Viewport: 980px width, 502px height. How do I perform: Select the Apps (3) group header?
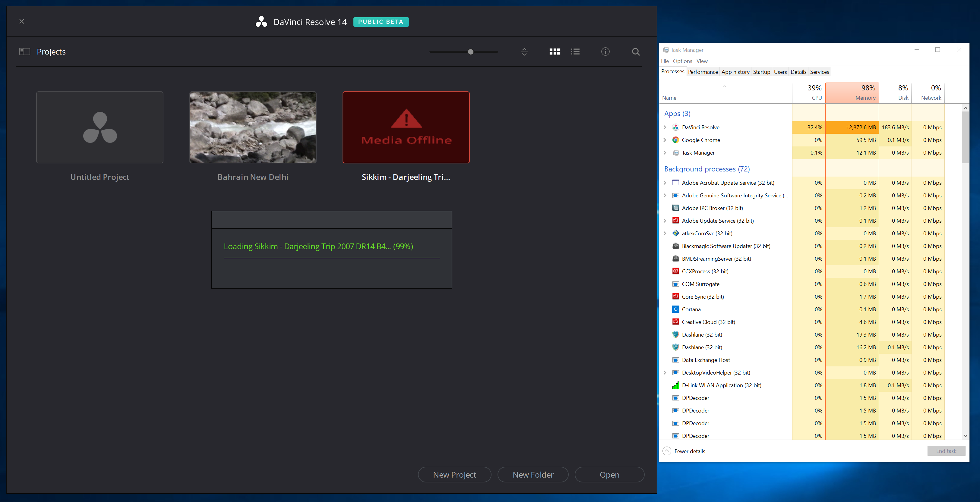[677, 114]
